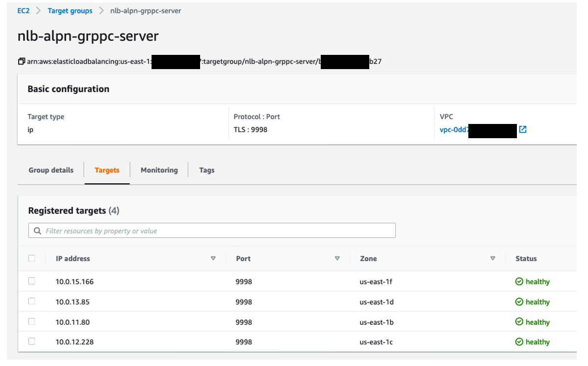This screenshot has width=588, height=366.
Task: Click the TLS : 9998 protocol value
Action: pos(251,130)
